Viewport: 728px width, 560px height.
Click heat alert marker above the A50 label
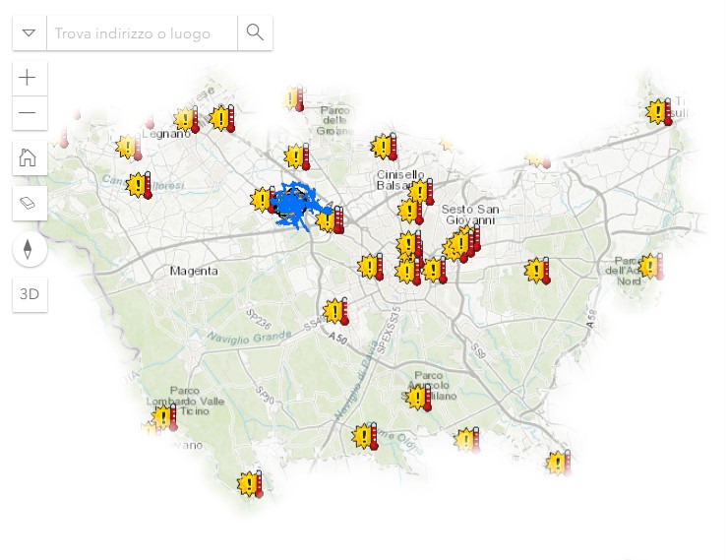coord(336,311)
